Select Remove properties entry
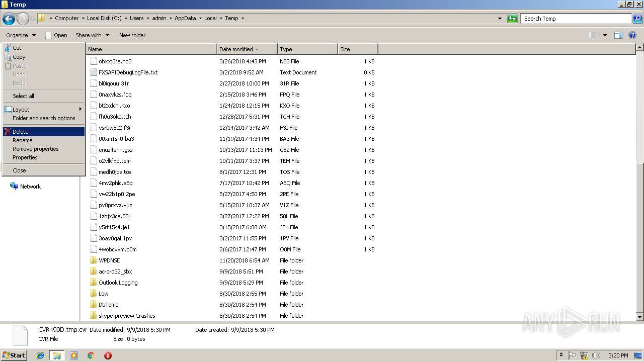This screenshot has width=644, height=362. (x=43, y=149)
